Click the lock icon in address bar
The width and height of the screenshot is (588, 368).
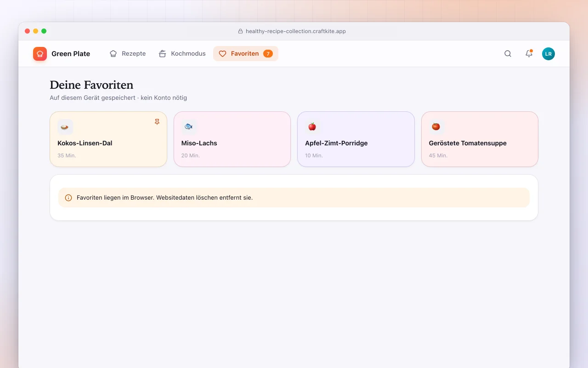[x=240, y=31]
